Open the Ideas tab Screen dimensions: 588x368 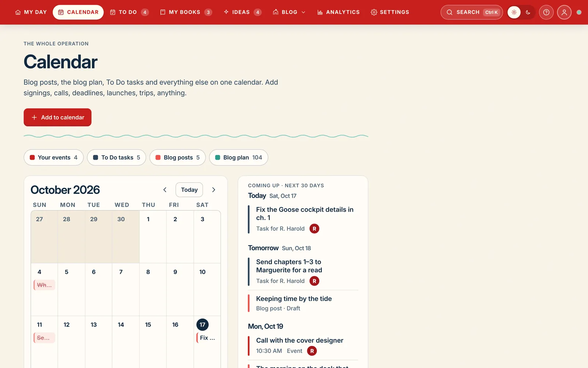click(x=243, y=12)
